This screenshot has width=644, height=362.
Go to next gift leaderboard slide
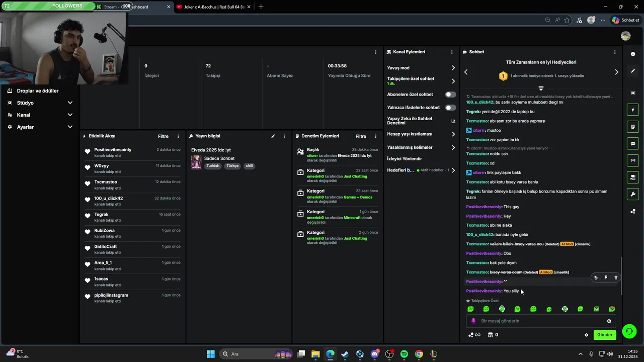pos(616,72)
